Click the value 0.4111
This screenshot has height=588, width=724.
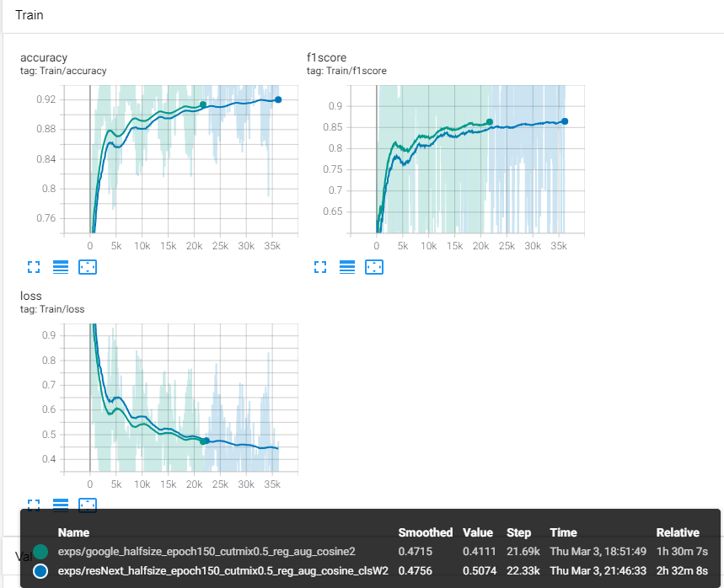tap(480, 552)
